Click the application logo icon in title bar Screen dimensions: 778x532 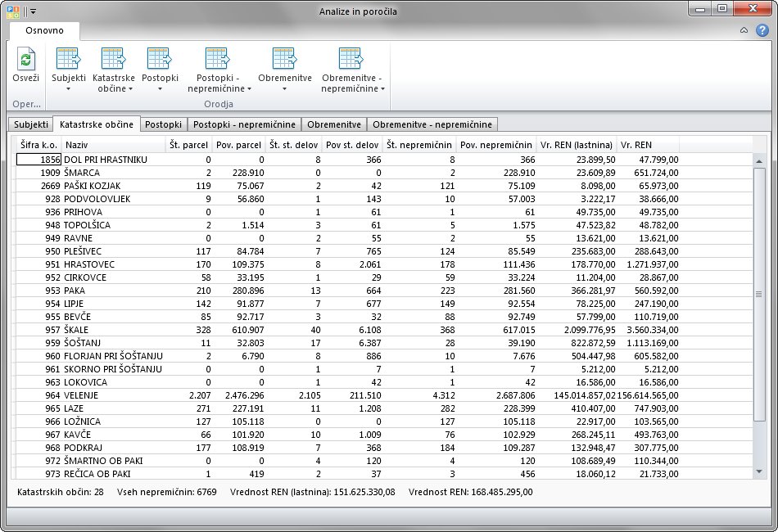coord(13,11)
